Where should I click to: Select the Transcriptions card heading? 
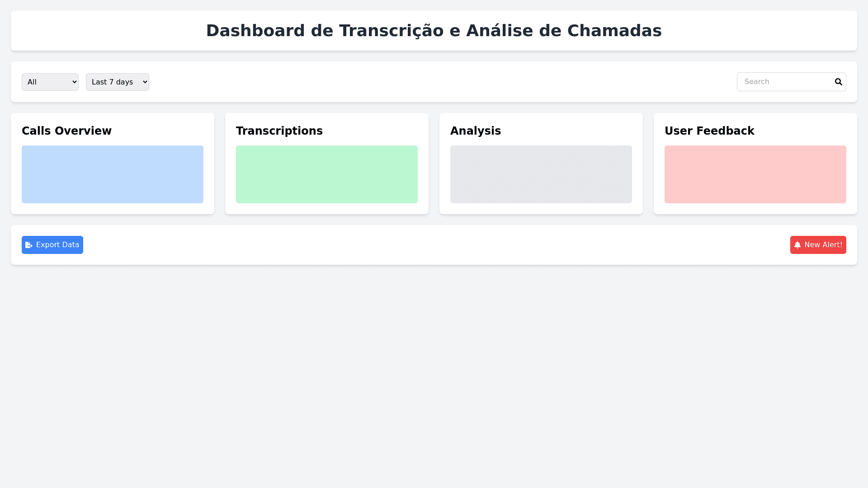point(279,131)
